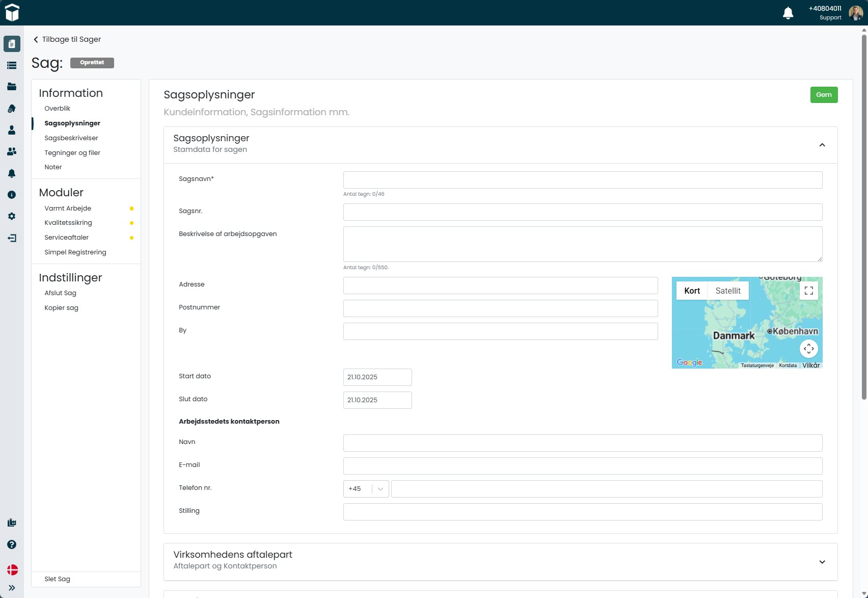Screen dimensions: 868x598
Task: Open Sagsbeskrivelser in the Information menu
Action: click(71, 138)
